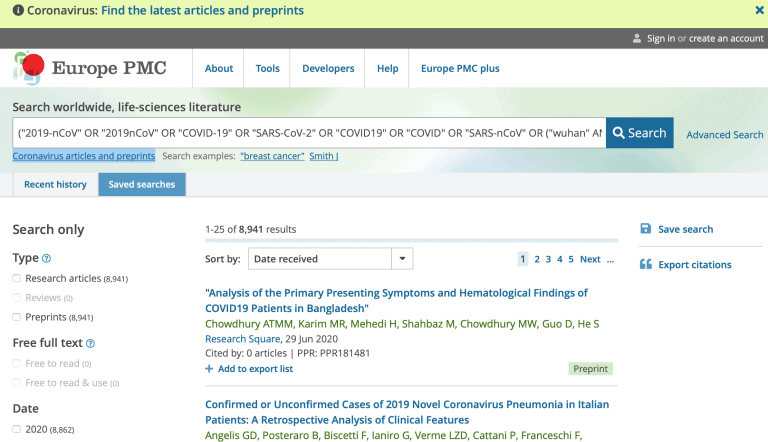
Task: Click the info icon in Coronavirus banner
Action: 18,10
